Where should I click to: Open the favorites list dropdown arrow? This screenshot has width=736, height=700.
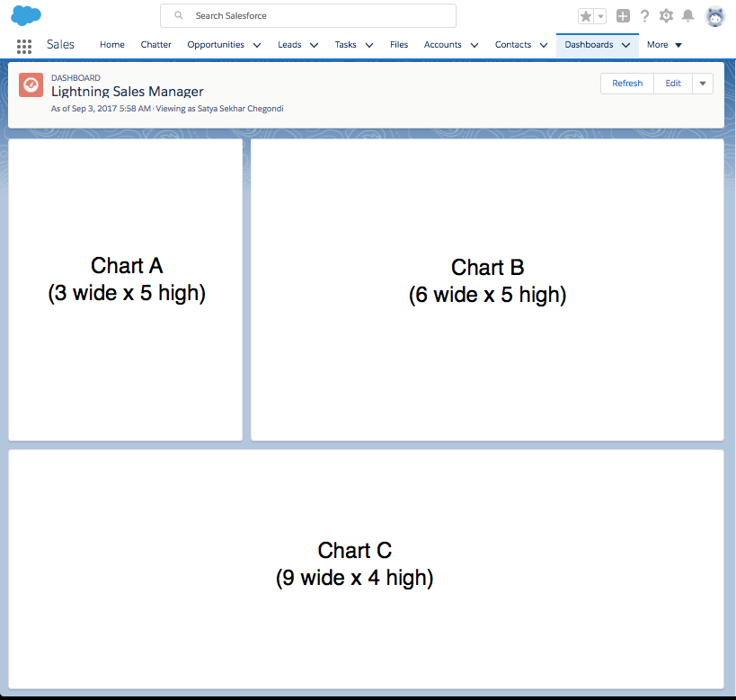tap(600, 16)
